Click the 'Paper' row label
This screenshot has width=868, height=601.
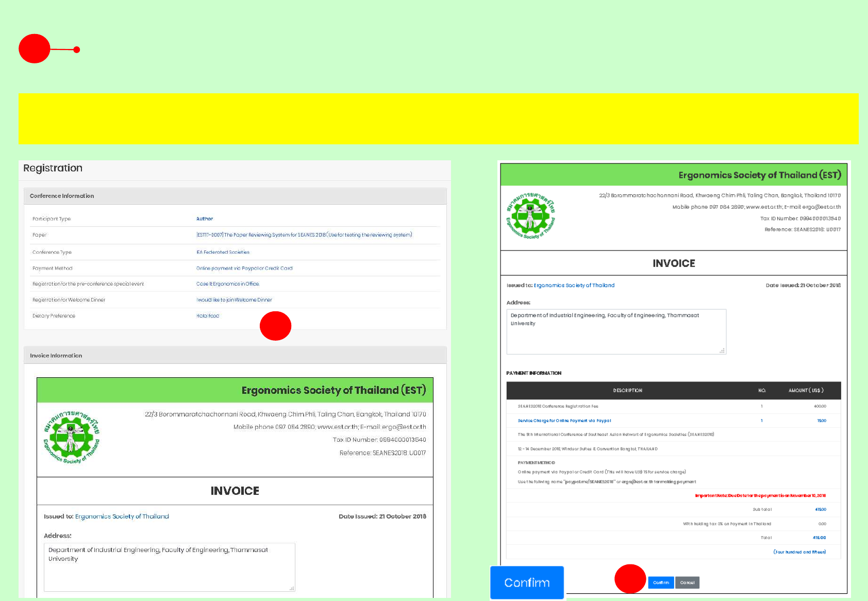click(x=39, y=235)
